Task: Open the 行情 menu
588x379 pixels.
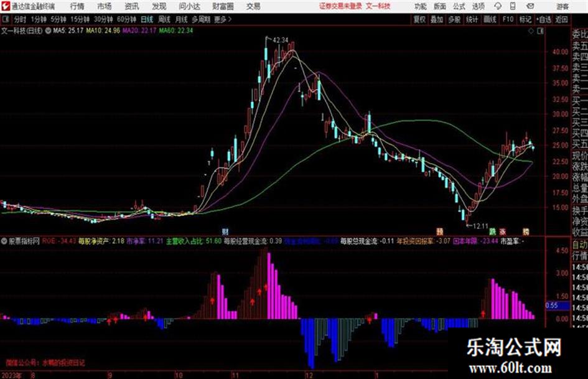Action: click(x=77, y=6)
